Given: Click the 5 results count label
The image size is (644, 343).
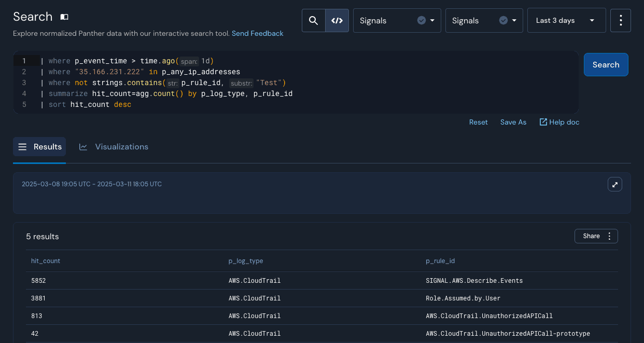Looking at the screenshot, I should [x=43, y=237].
